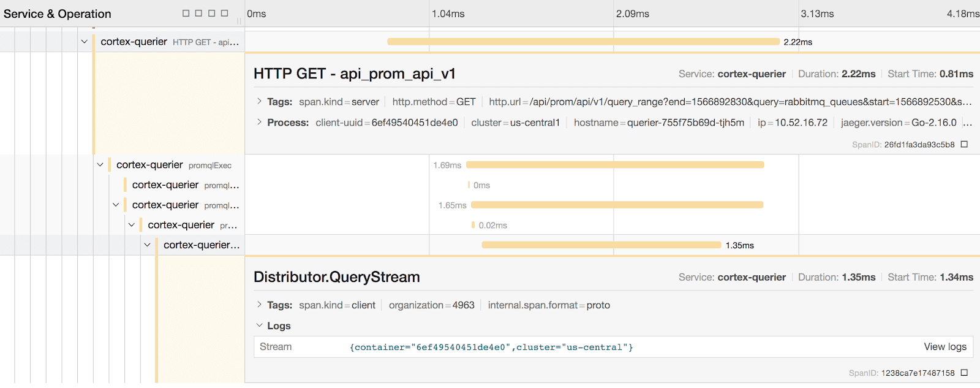Grab the column resize handle beside 0ms

[x=239, y=20]
